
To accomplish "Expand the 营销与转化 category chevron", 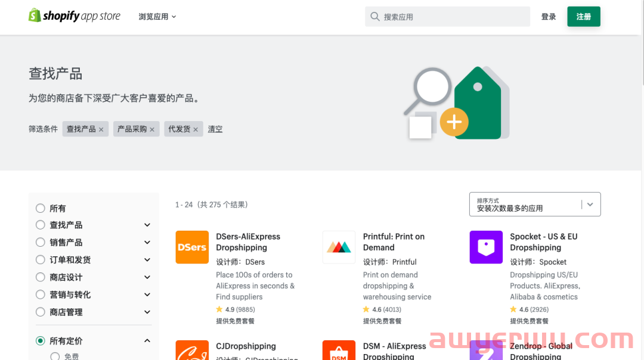I will click(147, 294).
